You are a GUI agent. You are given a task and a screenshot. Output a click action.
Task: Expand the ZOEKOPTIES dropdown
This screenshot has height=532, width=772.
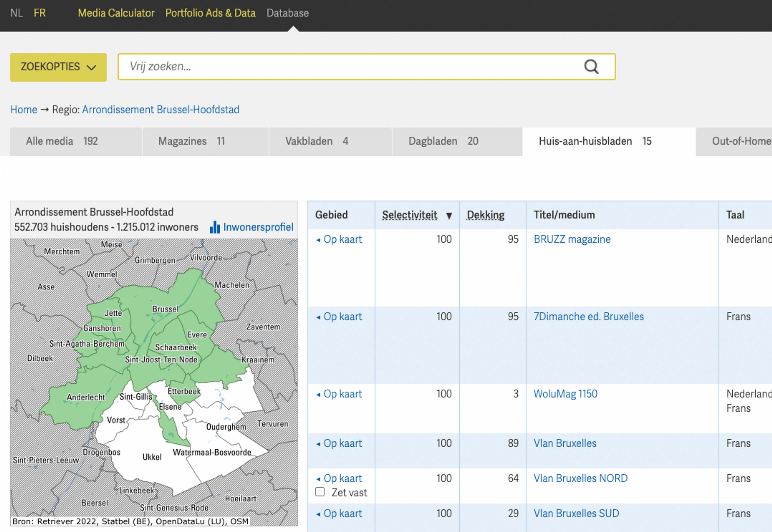pyautogui.click(x=58, y=67)
